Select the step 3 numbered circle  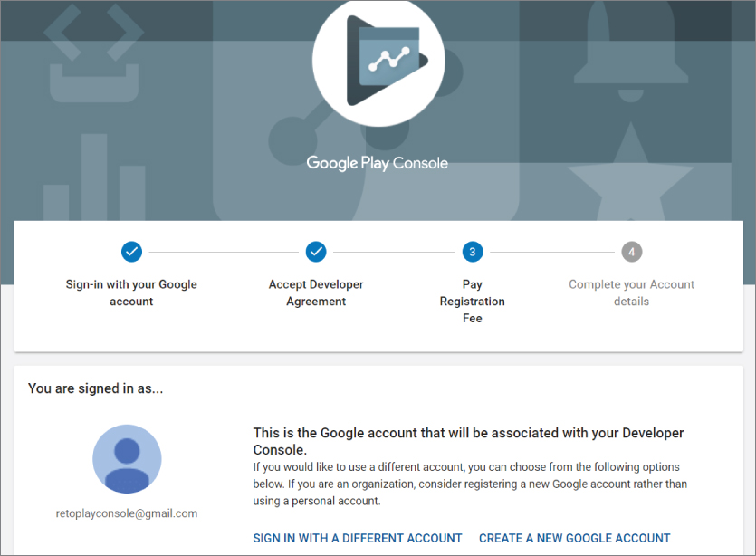tap(472, 251)
